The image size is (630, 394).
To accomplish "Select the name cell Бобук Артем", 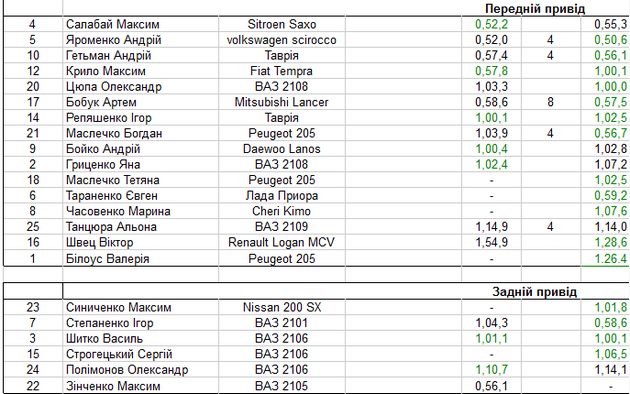I will point(140,102).
